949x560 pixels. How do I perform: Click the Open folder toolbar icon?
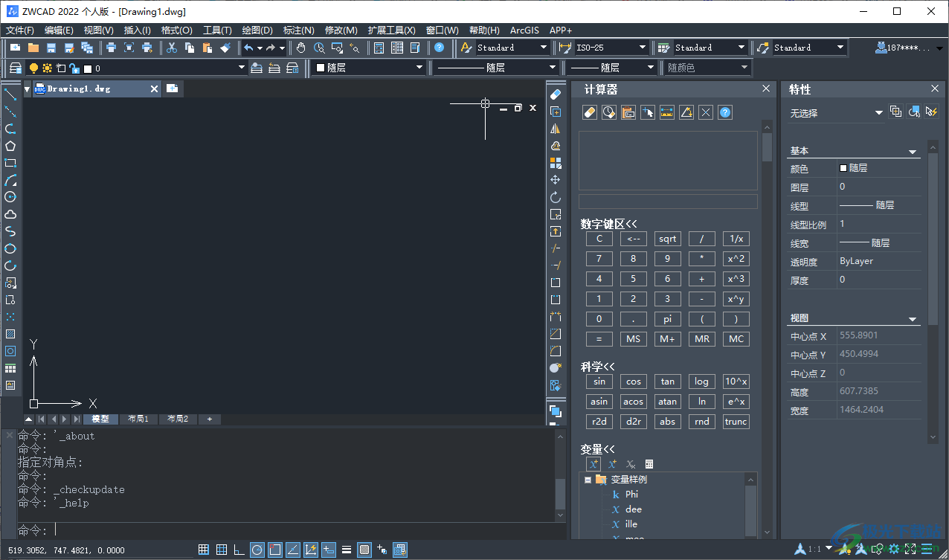click(x=33, y=48)
